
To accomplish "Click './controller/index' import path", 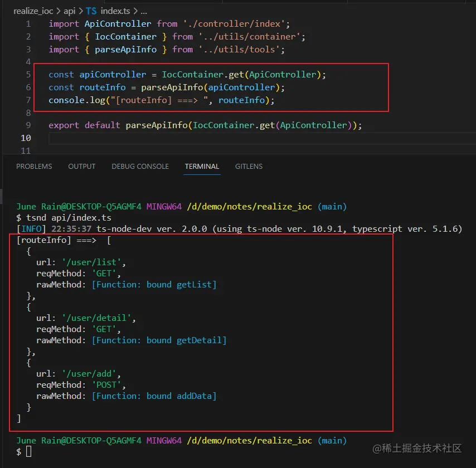I will tap(234, 23).
